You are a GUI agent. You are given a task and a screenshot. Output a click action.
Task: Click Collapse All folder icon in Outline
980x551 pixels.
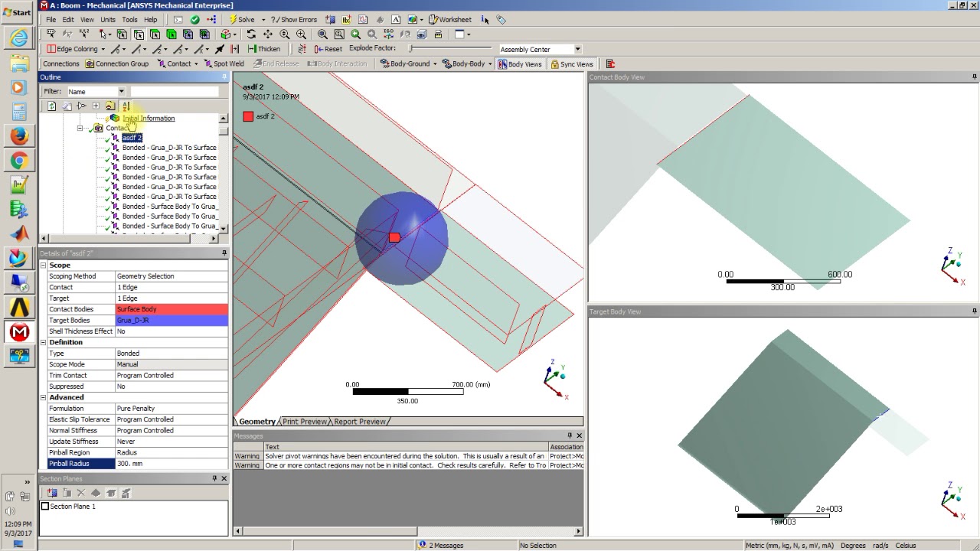click(110, 106)
